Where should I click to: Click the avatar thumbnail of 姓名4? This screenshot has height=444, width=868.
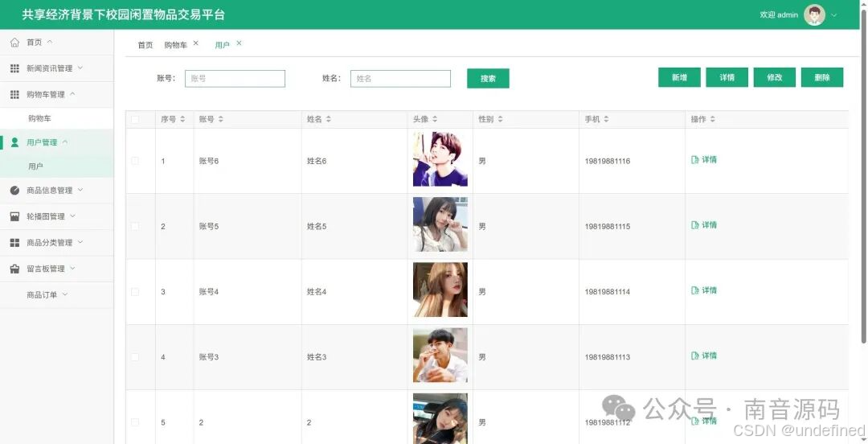(440, 290)
